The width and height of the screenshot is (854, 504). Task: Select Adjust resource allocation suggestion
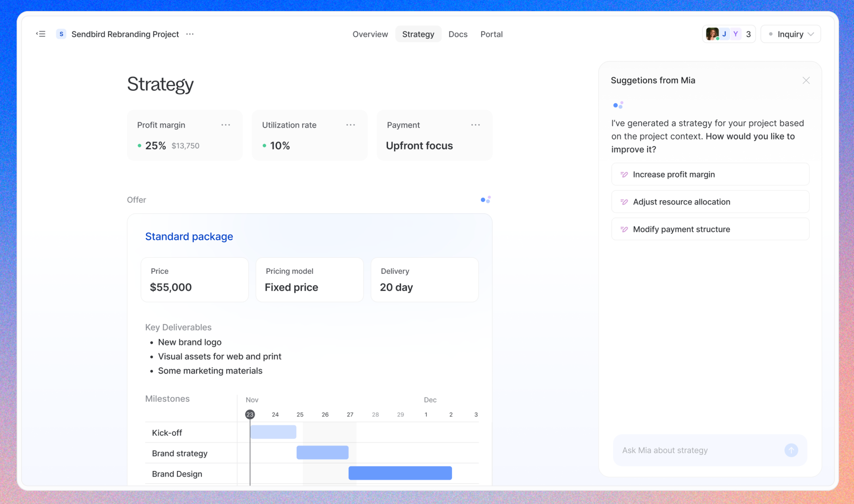tap(710, 202)
